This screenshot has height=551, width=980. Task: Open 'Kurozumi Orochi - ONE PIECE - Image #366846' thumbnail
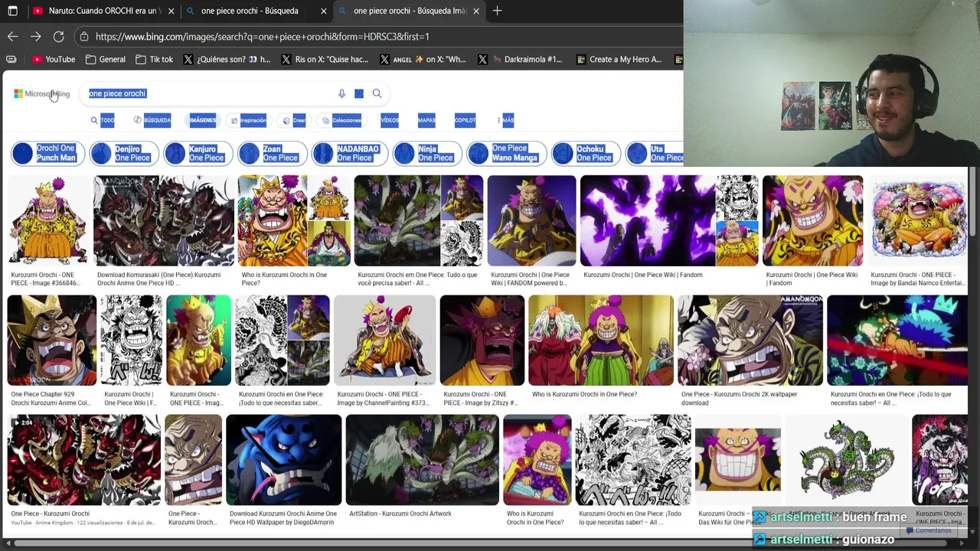(47, 220)
